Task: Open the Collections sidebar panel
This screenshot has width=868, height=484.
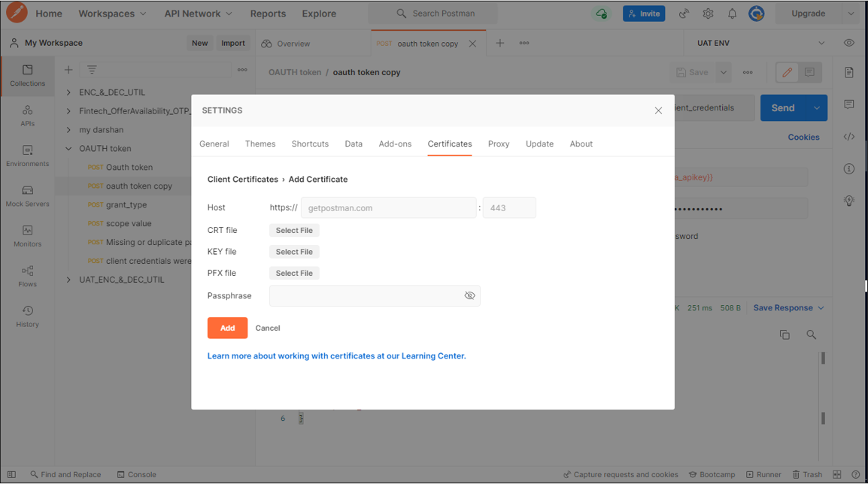Action: 27,75
